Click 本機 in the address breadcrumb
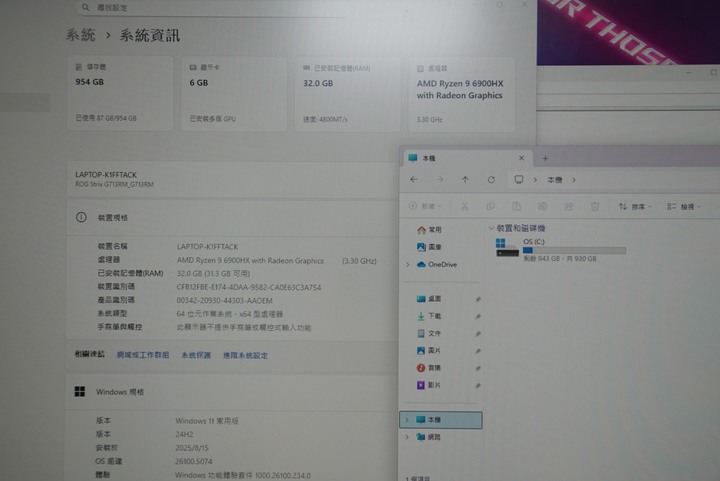The width and height of the screenshot is (720, 481). [555, 180]
